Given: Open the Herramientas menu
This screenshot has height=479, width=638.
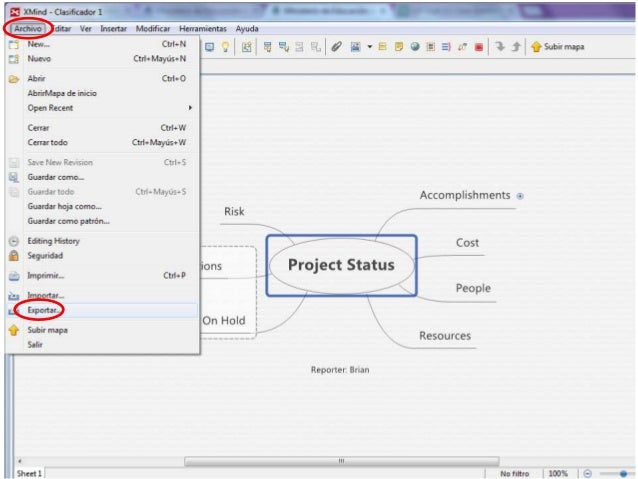Looking at the screenshot, I should pos(203,28).
